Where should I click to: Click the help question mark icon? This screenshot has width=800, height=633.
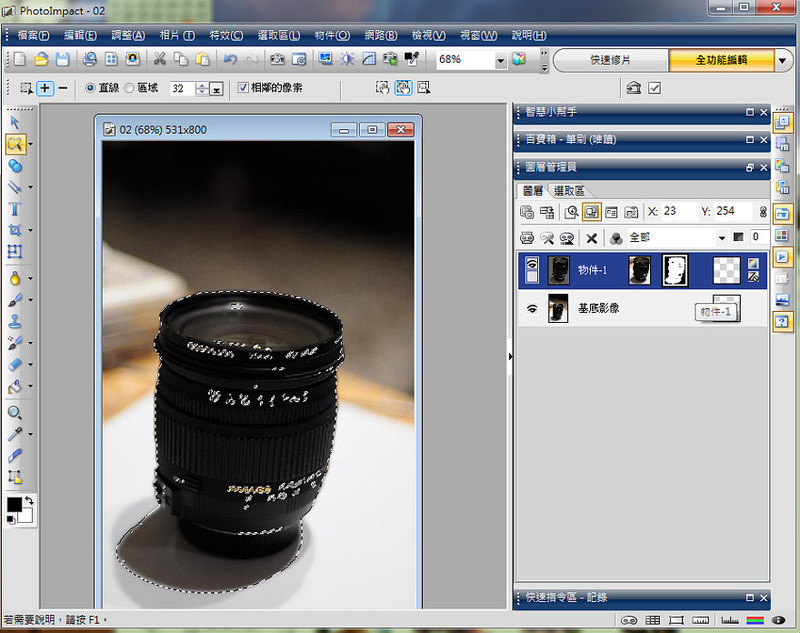782,321
